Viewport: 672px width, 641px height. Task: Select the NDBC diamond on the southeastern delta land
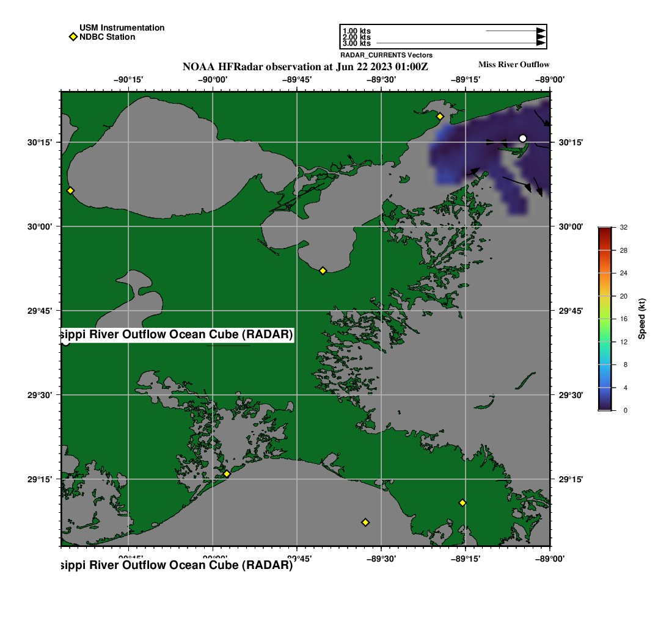[x=462, y=502]
